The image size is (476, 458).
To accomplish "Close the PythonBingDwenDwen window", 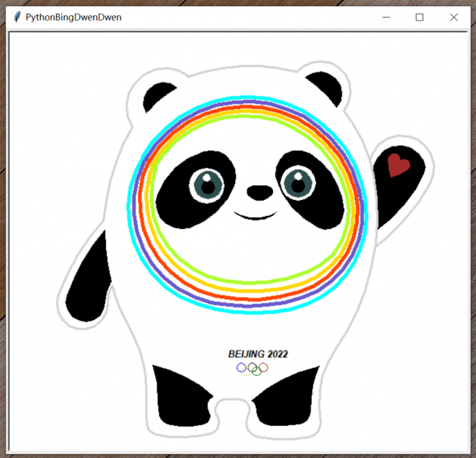I will 454,17.
